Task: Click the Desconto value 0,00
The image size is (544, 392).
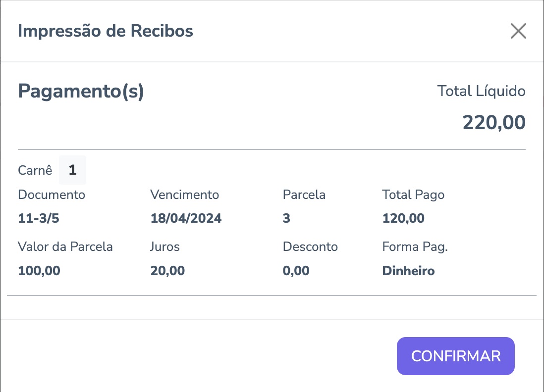Action: pos(296,271)
